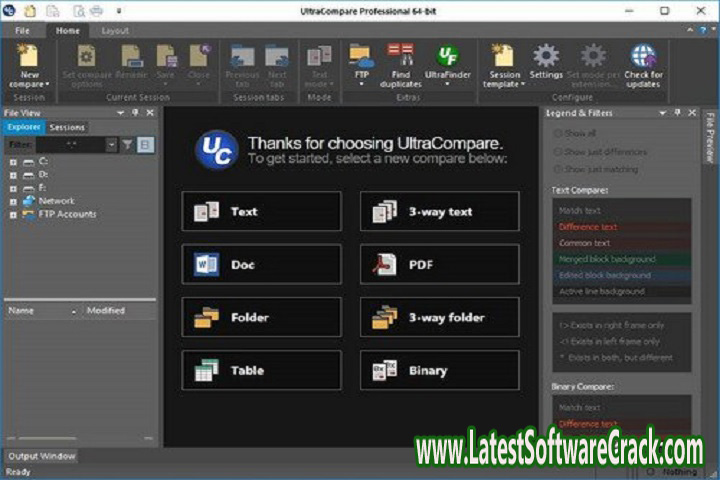720x480 pixels.
Task: Open the File Preview side tab
Action: click(x=710, y=137)
